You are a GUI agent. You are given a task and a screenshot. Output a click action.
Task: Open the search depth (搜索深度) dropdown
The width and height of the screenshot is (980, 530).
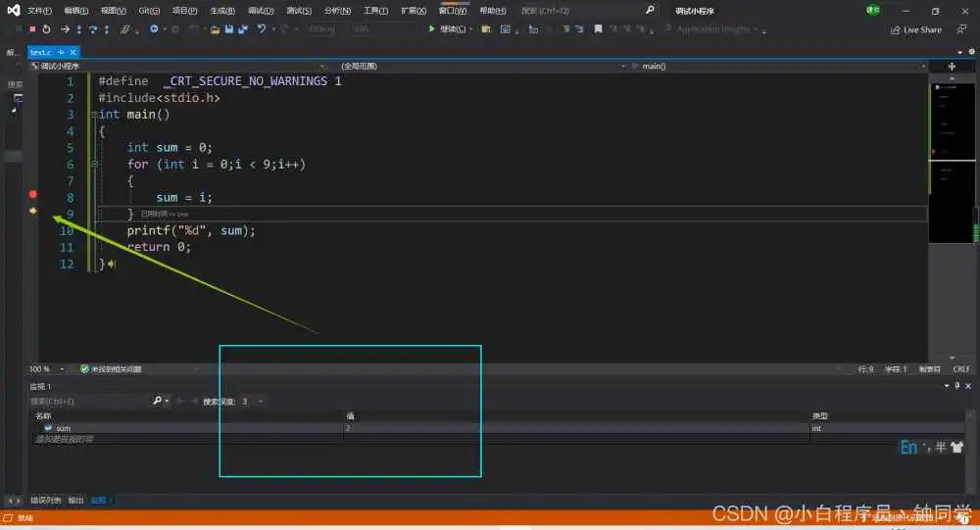[253, 402]
